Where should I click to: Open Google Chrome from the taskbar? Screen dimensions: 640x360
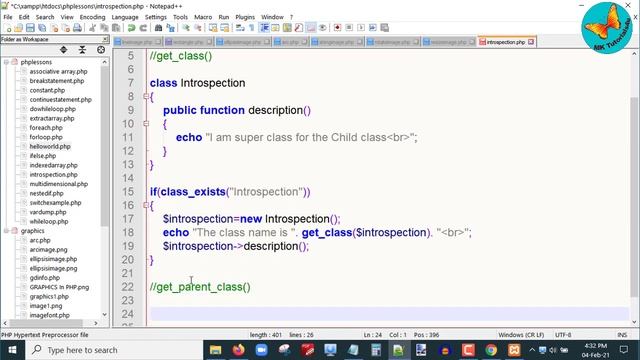[x=491, y=350]
